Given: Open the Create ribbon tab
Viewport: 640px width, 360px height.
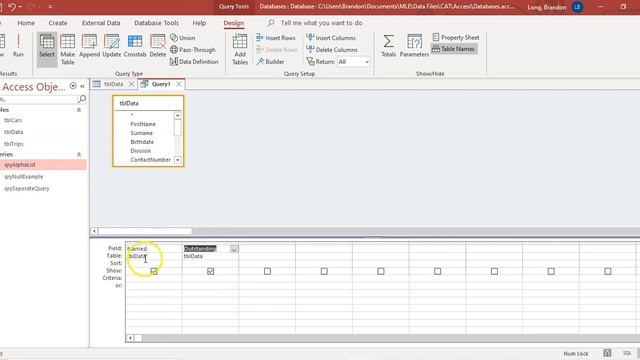Looking at the screenshot, I should pyautogui.click(x=58, y=23).
